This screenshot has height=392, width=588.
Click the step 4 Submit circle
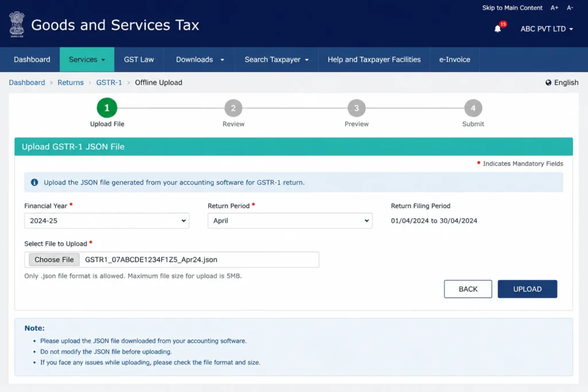[x=473, y=108]
